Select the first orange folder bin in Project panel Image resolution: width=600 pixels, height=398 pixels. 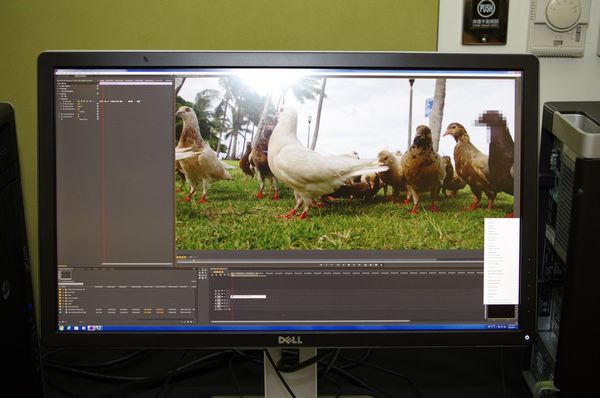tap(60, 290)
